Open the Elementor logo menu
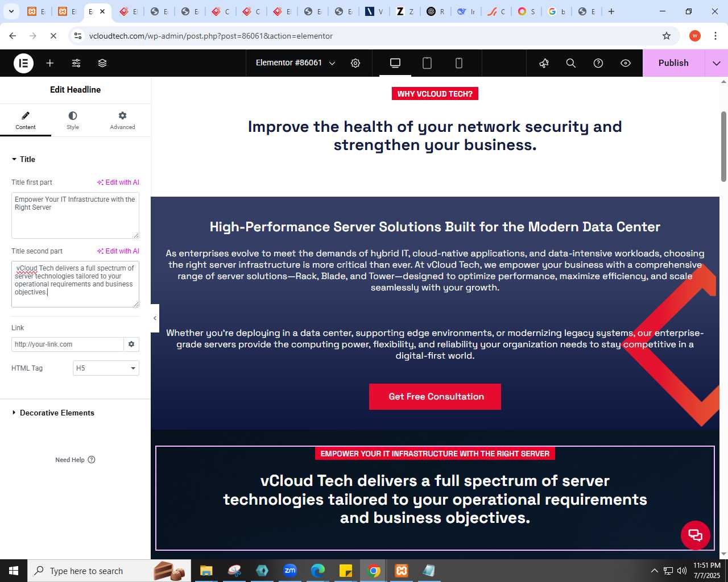Viewport: 728px width, 582px height. pos(24,63)
